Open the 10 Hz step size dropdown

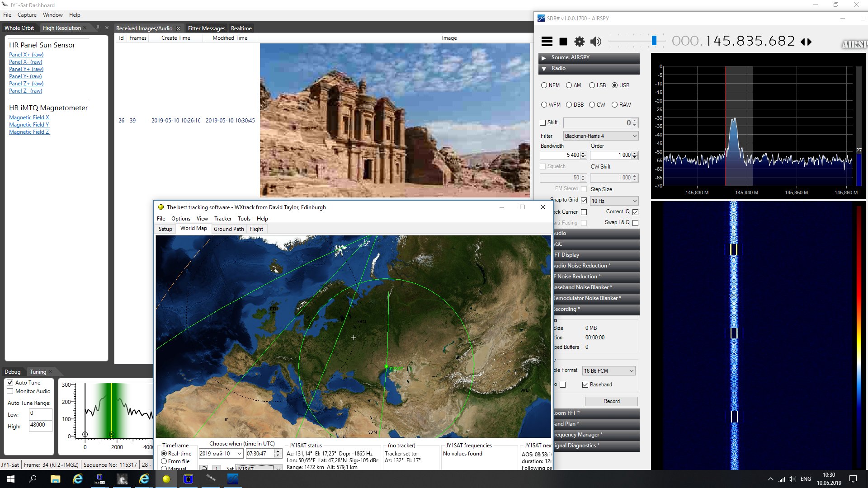(614, 201)
